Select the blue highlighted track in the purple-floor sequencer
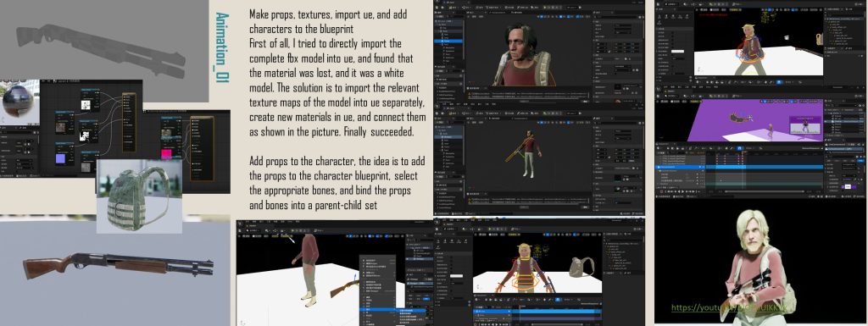 (x=738, y=167)
